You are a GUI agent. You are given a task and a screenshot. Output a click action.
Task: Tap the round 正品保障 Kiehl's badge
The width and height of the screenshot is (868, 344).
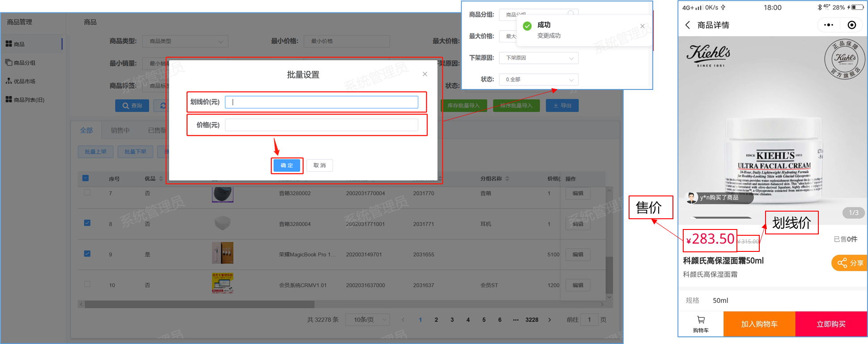pos(845,59)
